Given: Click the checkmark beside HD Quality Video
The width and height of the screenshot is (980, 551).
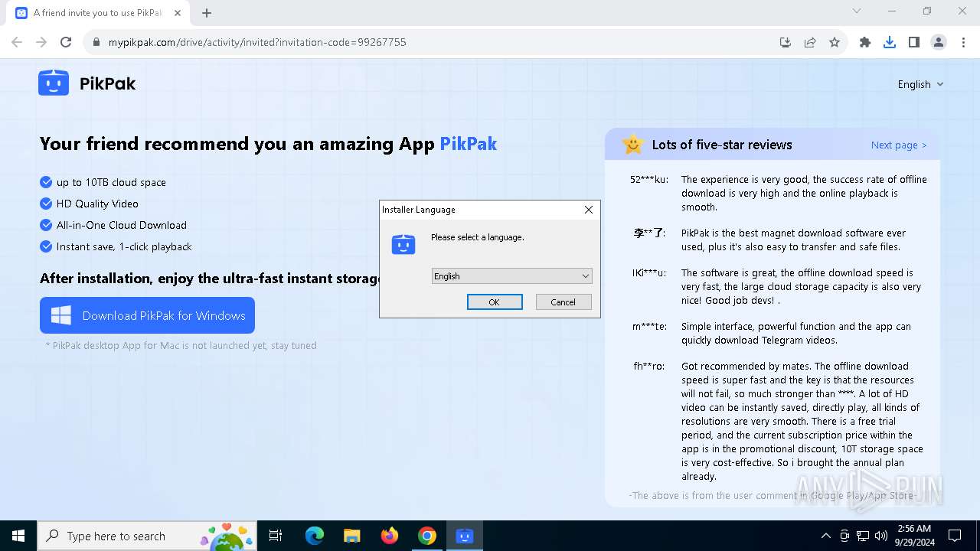Looking at the screenshot, I should click(46, 204).
